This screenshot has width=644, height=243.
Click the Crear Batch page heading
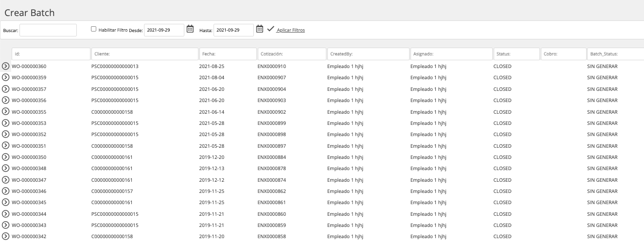coord(29,13)
